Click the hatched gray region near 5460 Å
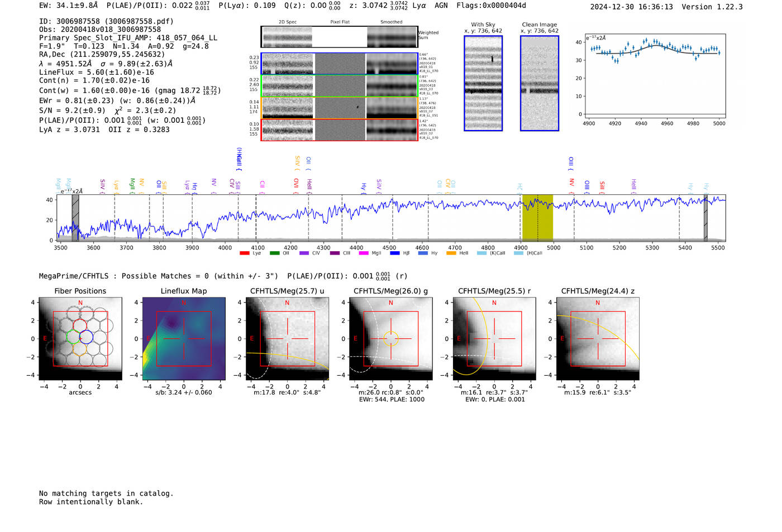 coord(705,218)
